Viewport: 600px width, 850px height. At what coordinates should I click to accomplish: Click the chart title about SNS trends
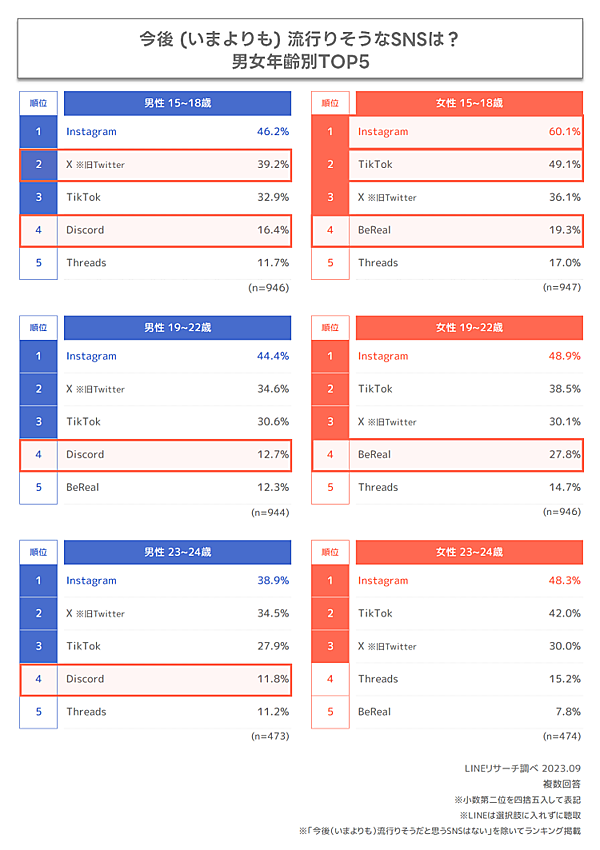coord(300,52)
